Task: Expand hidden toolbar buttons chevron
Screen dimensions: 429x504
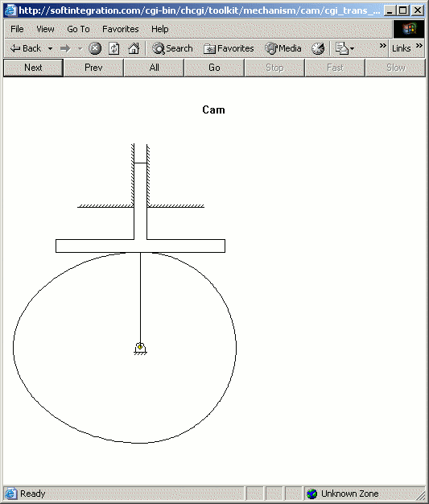Action: coord(382,45)
